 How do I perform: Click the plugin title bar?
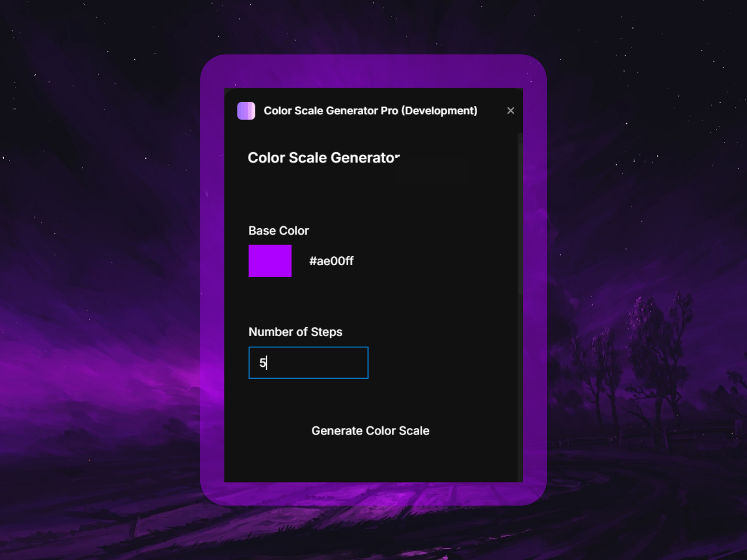371,111
